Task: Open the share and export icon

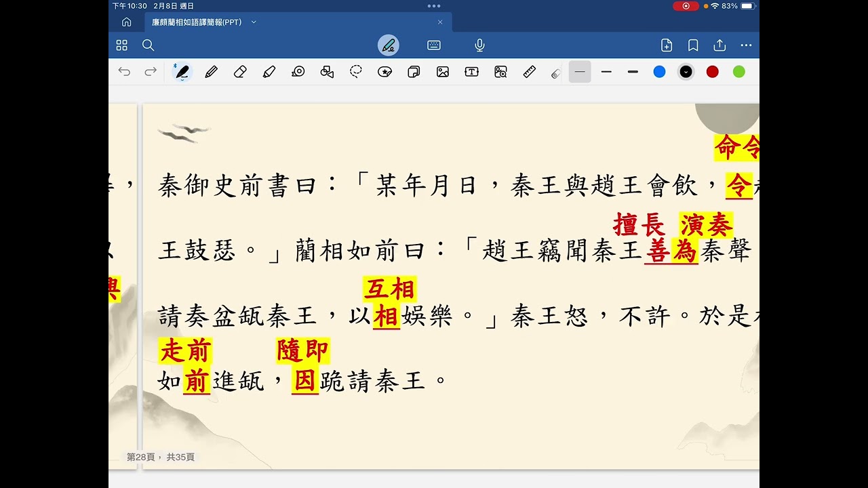Action: click(x=719, y=45)
